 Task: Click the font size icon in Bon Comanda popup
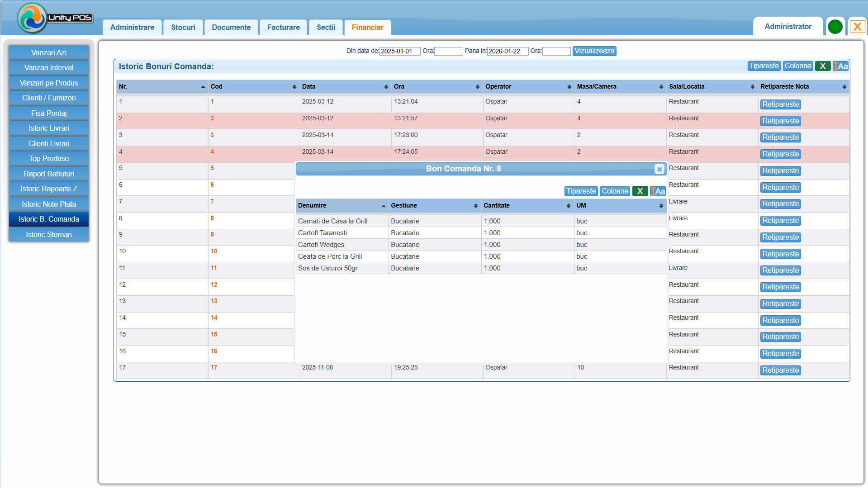click(x=658, y=191)
